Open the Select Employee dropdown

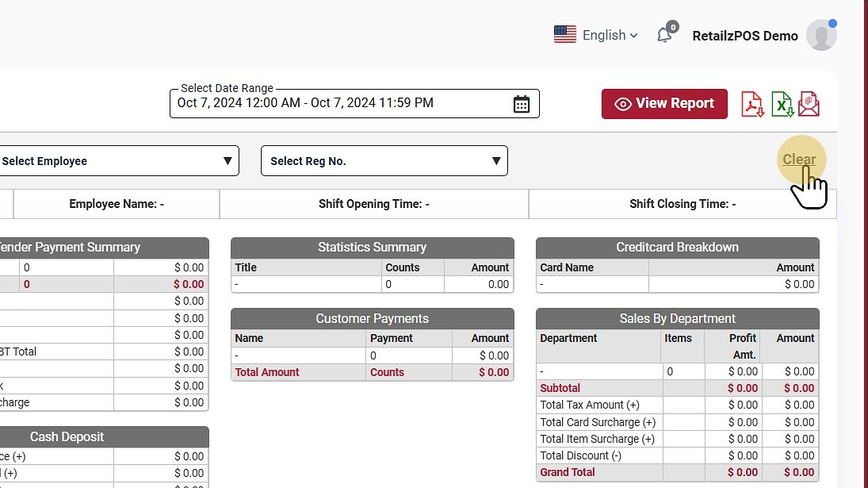tap(115, 161)
